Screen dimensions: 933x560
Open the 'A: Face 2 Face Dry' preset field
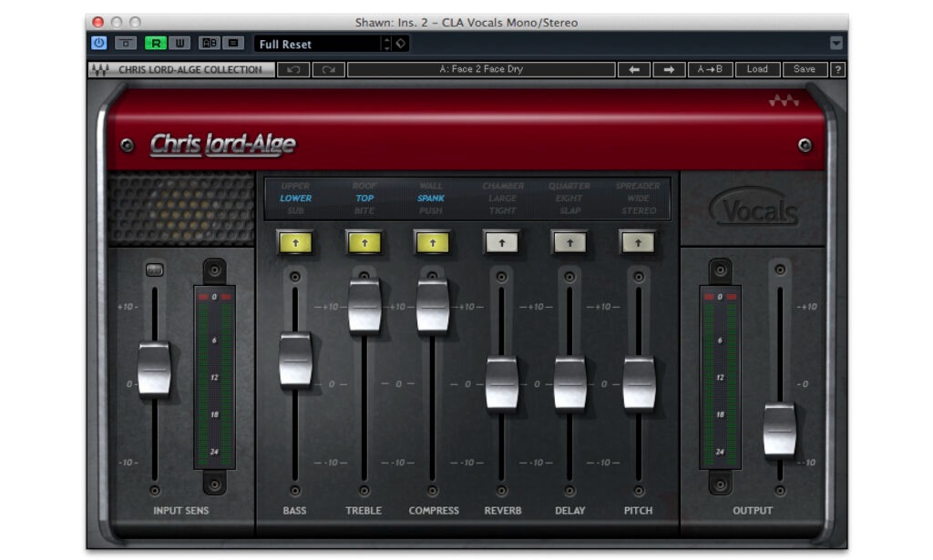[481, 69]
